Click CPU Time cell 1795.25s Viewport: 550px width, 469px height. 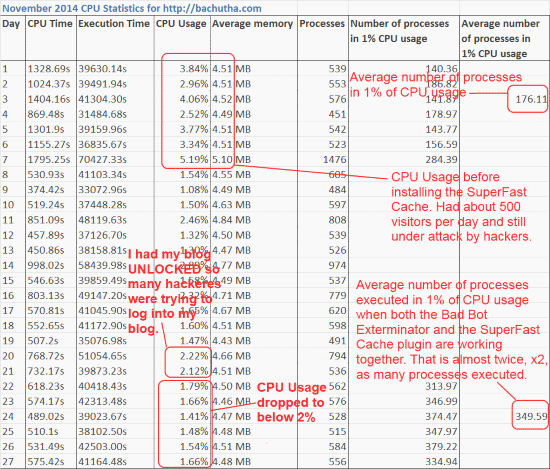[49, 160]
